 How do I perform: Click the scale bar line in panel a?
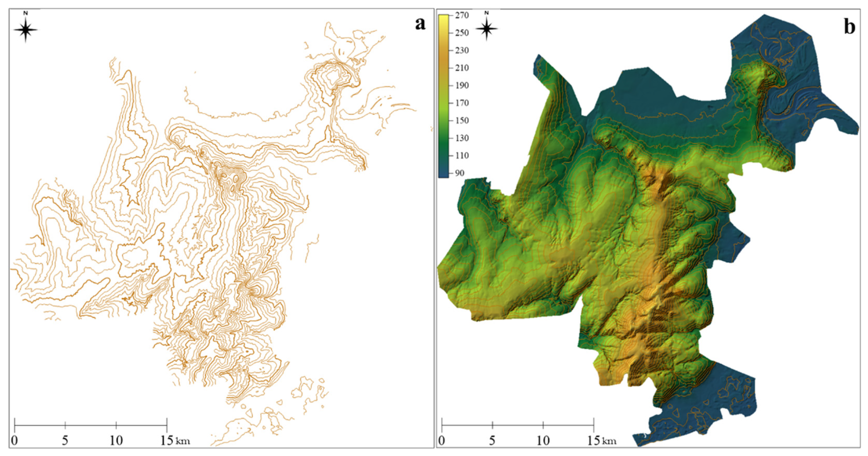[x=91, y=425]
